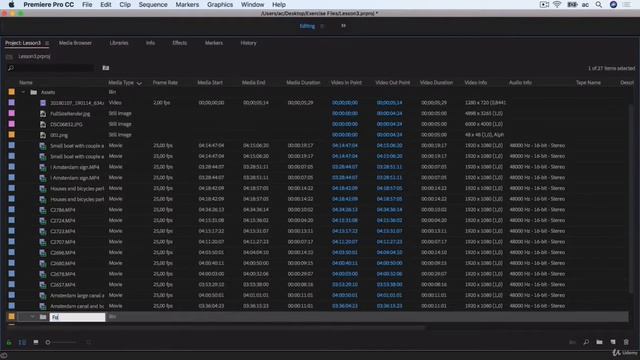Select C2698.MP4 clip name
The image size is (640, 360).
63,253
